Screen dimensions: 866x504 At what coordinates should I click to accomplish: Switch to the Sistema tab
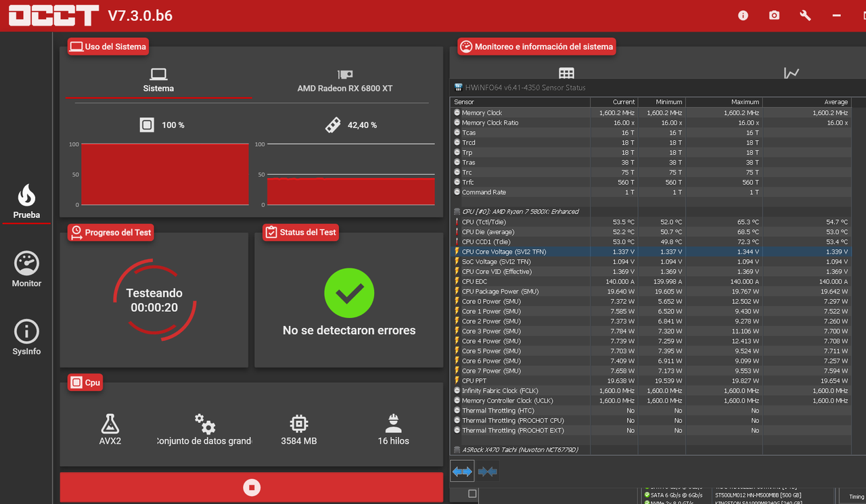pyautogui.click(x=158, y=81)
